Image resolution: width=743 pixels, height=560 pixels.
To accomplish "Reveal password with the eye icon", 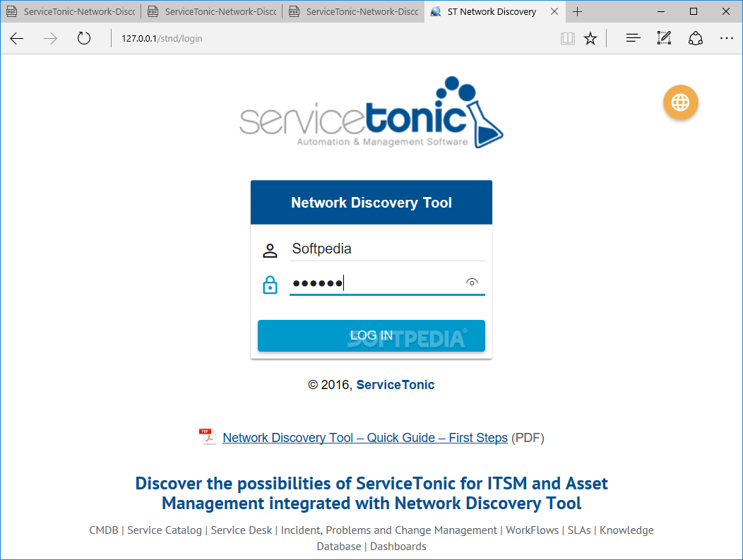I will coord(472,282).
